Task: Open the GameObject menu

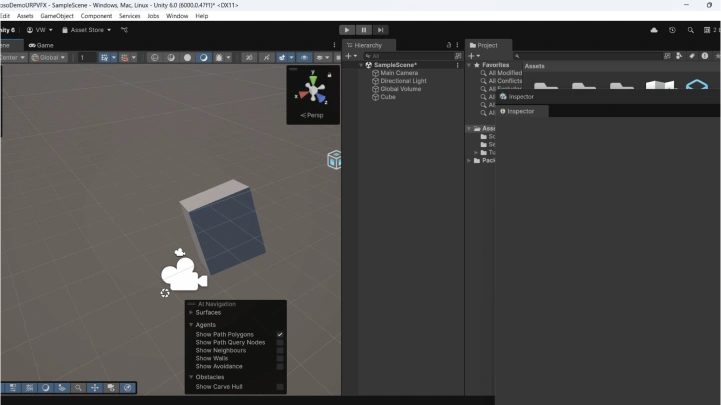Action: tap(57, 16)
